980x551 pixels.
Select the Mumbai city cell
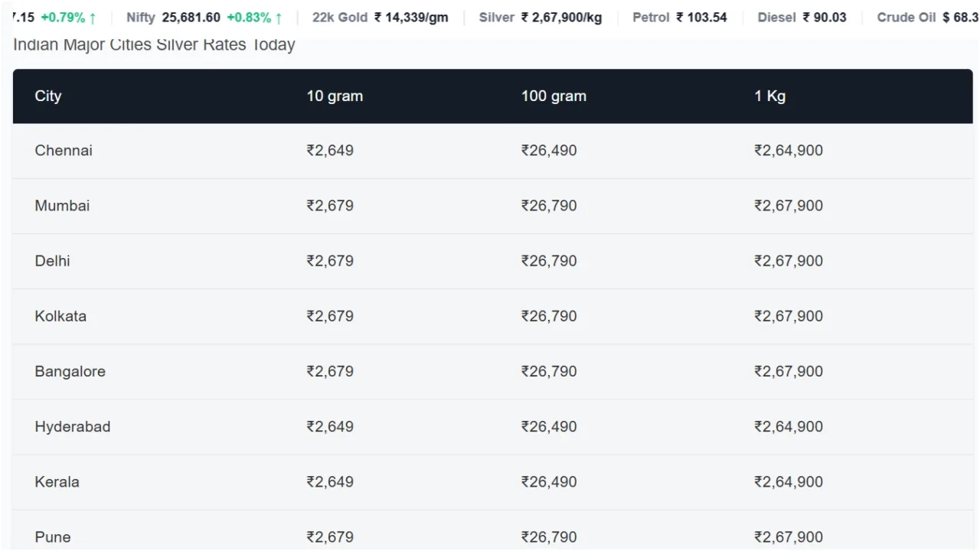point(62,206)
